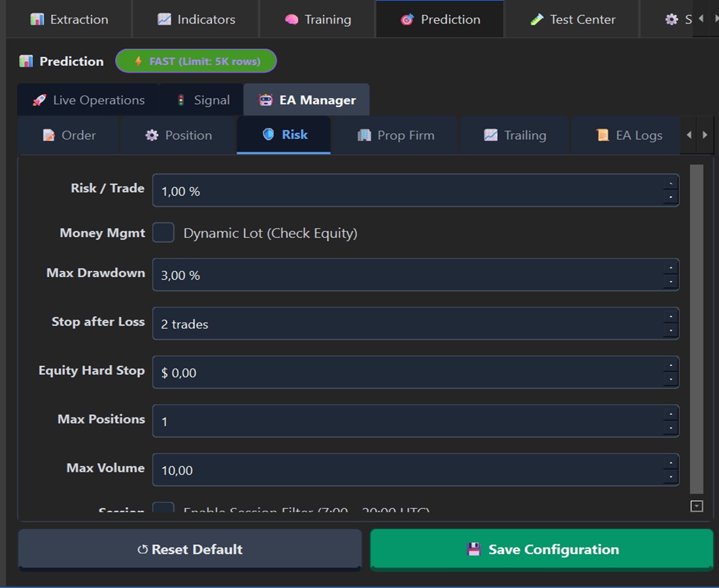Increase the Risk / Trade value

click(670, 184)
